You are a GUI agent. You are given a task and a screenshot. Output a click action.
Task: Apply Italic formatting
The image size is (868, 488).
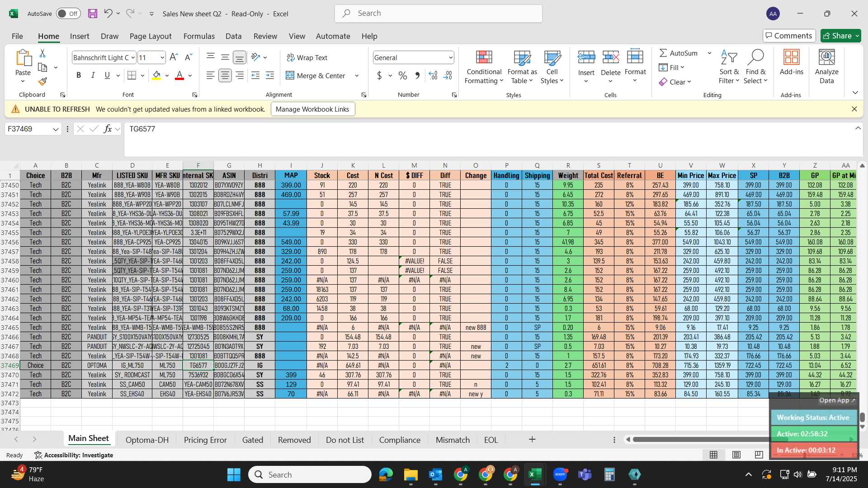[x=93, y=75]
